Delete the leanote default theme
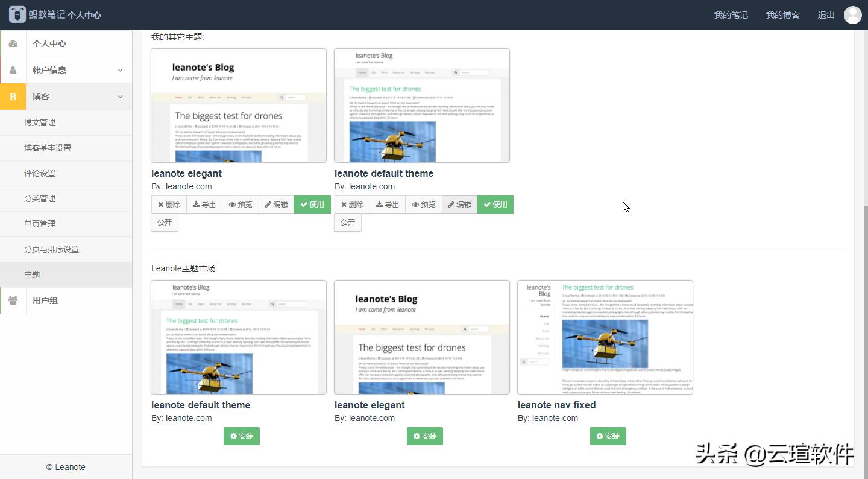Screen dimensions: 868x479 coord(352,205)
